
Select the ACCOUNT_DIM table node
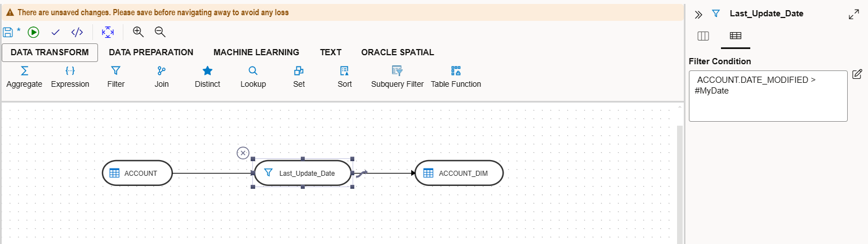459,174
